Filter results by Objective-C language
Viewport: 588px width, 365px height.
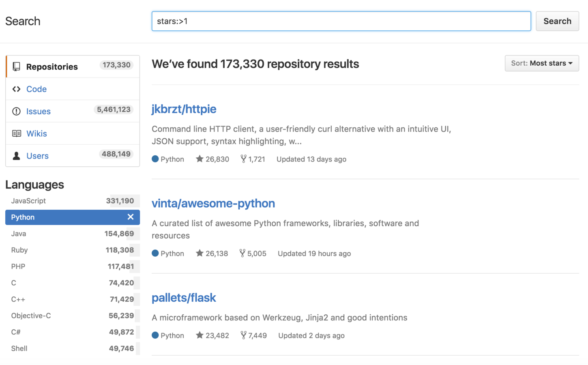coord(73,316)
